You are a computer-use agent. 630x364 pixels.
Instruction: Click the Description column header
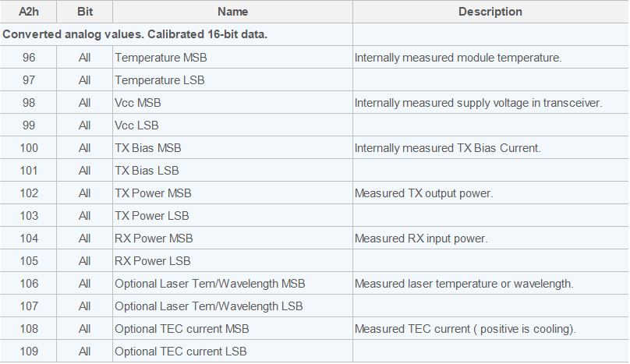(490, 12)
